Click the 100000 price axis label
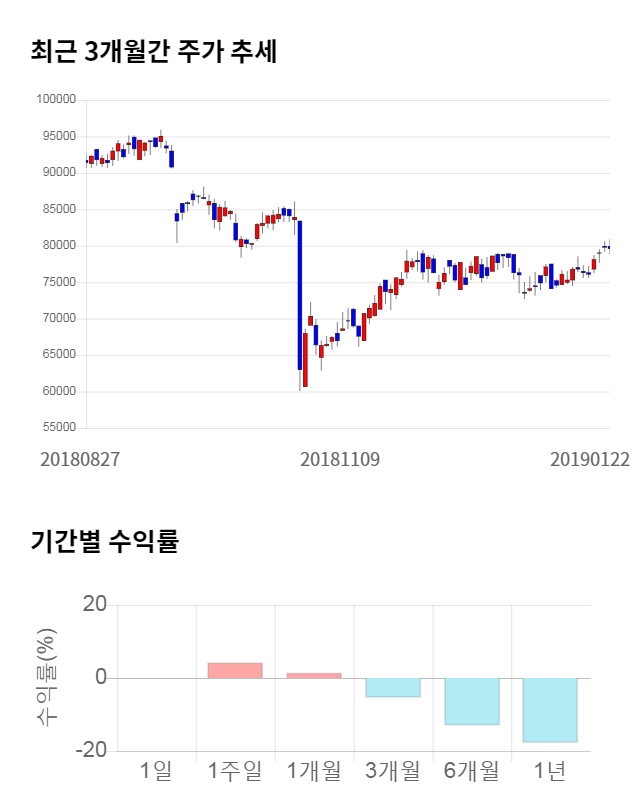This screenshot has height=810, width=640. (56, 99)
